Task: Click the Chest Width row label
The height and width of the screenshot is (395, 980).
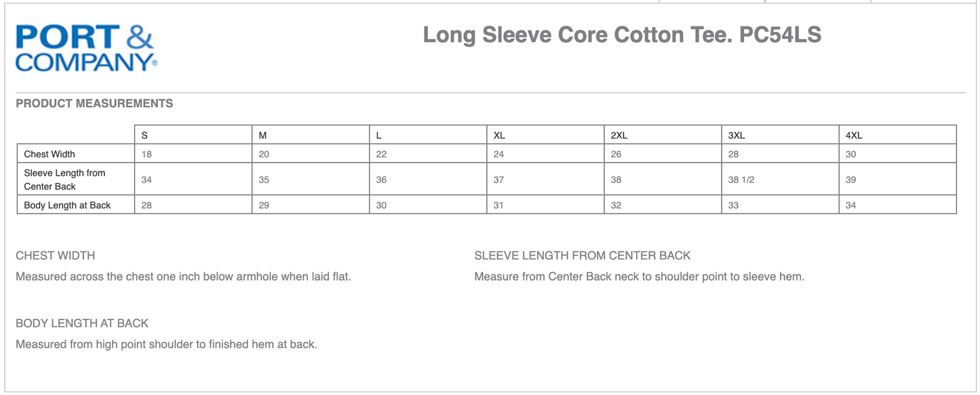Action: pyautogui.click(x=50, y=154)
